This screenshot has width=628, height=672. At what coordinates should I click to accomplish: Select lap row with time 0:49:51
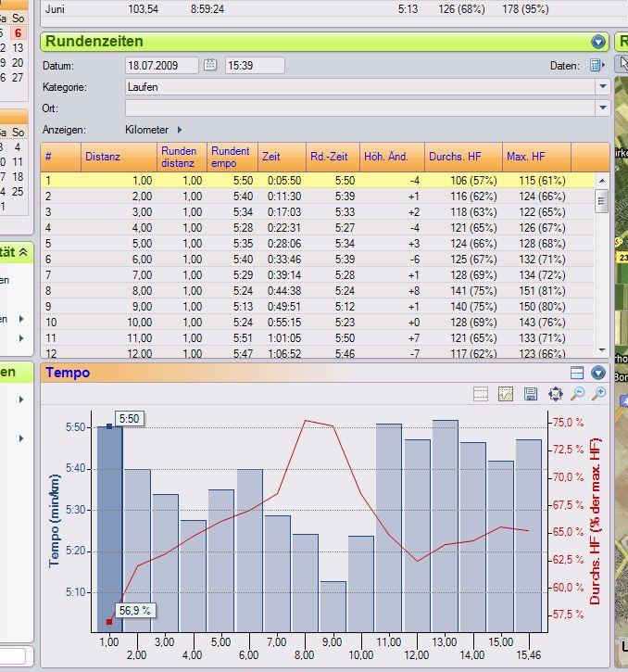point(318,307)
